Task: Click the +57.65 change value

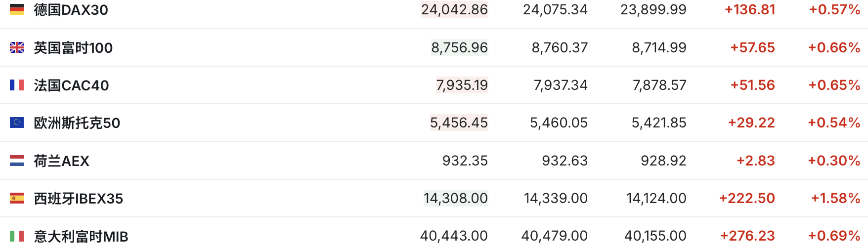Action: click(752, 47)
